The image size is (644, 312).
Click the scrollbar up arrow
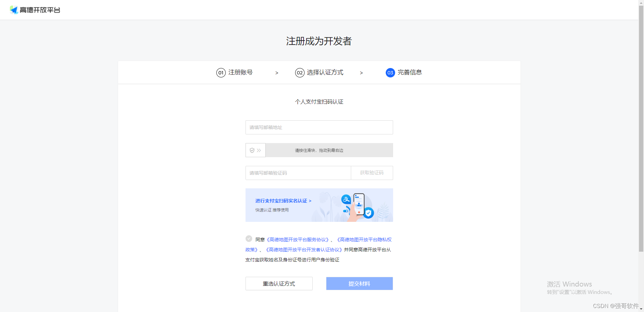click(x=641, y=2)
